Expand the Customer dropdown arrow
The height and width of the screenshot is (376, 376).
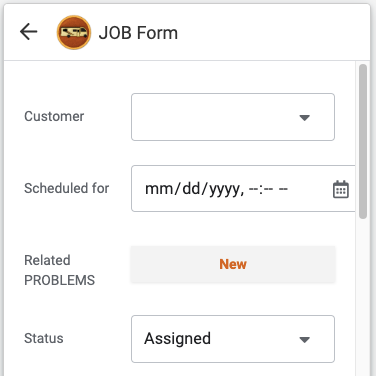tap(304, 117)
